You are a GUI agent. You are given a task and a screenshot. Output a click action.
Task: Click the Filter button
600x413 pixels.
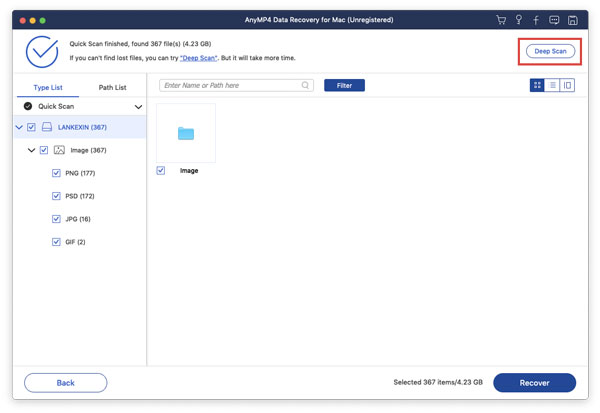[x=344, y=85]
